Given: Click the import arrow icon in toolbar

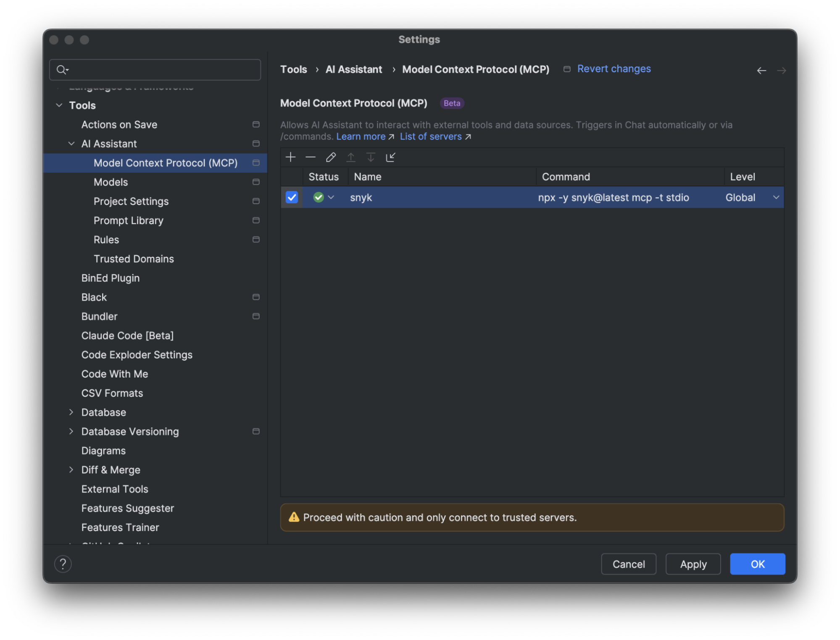Looking at the screenshot, I should tap(391, 157).
